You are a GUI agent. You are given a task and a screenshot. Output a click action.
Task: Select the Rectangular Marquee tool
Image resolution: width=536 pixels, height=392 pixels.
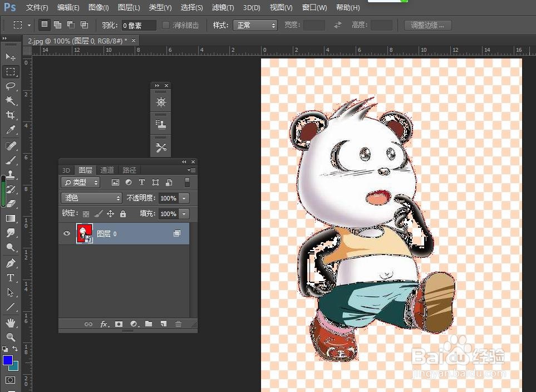point(11,71)
